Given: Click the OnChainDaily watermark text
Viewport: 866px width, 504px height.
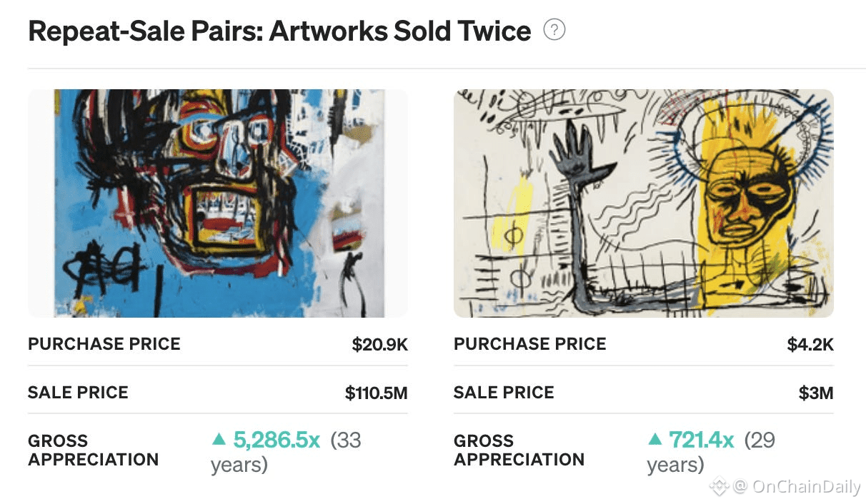Looking at the screenshot, I should click(x=797, y=487).
